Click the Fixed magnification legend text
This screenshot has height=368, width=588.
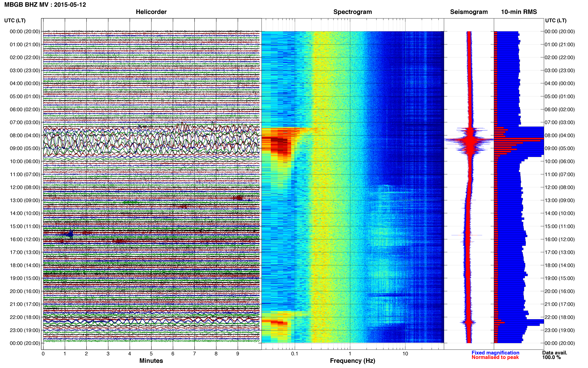(495, 353)
